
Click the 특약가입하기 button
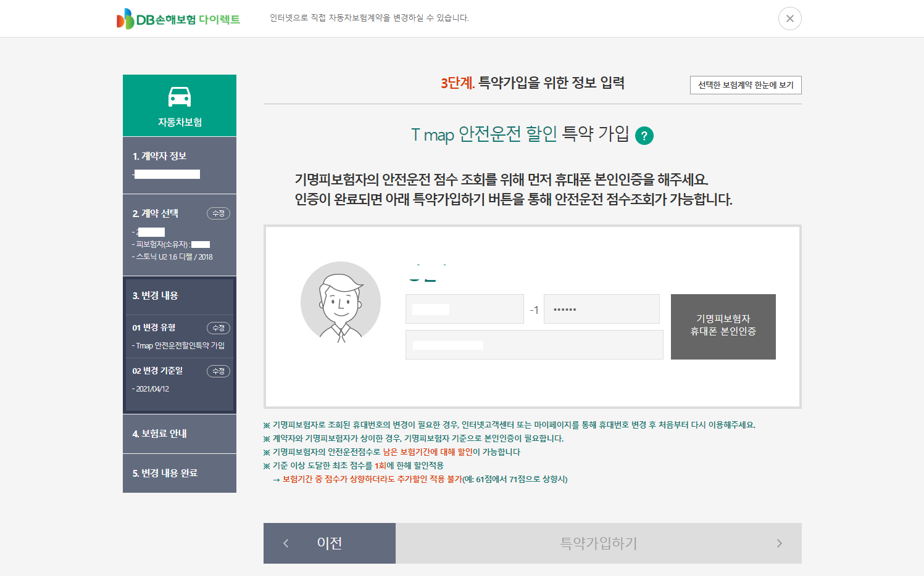click(599, 543)
